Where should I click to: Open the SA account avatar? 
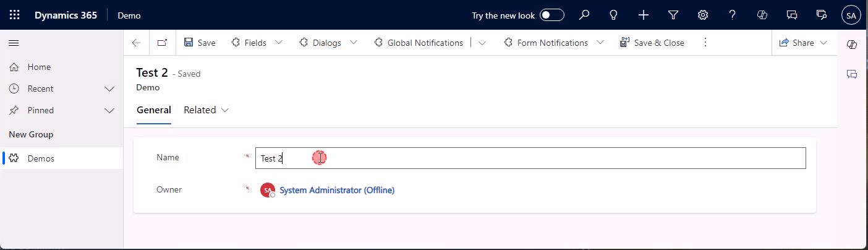pyautogui.click(x=851, y=15)
